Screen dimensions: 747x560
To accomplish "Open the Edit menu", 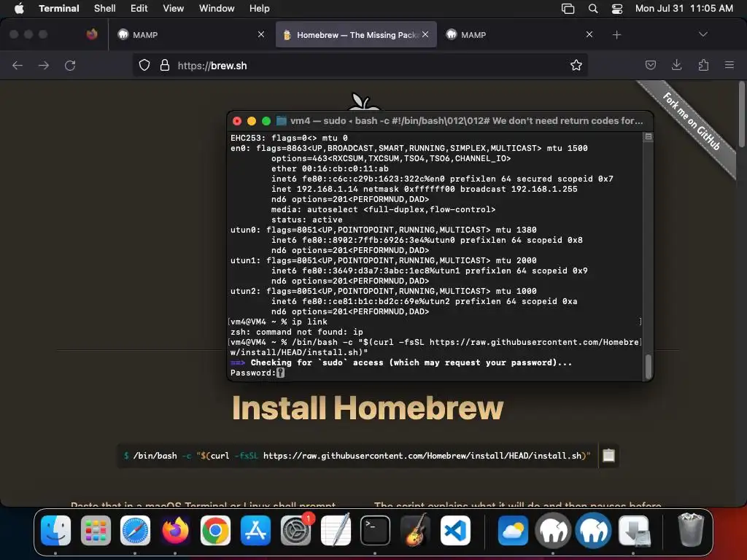I will coord(139,9).
